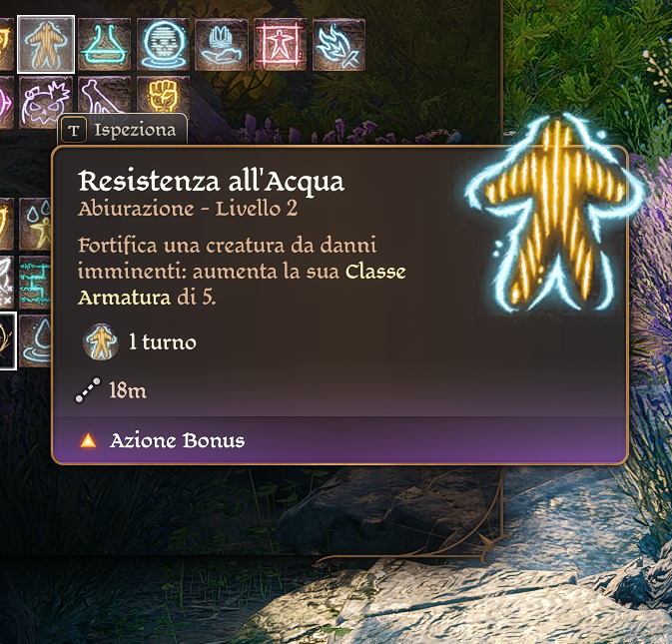Click the small status icon beside 1 turno
The height and width of the screenshot is (644, 672).
(x=101, y=341)
